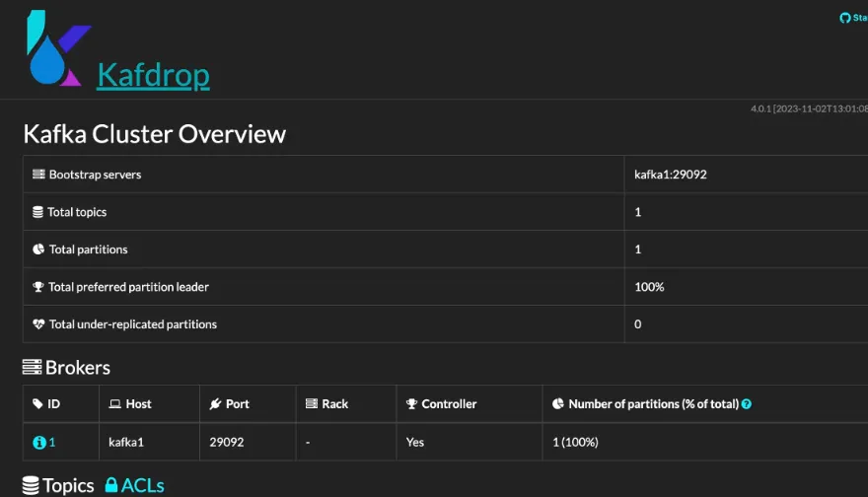Click the Brokers section server icon
The width and height of the screenshot is (868, 497).
tap(32, 367)
